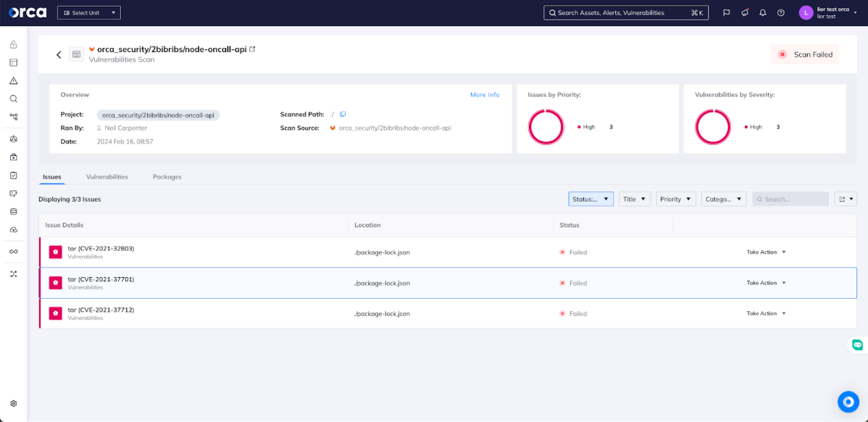The height and width of the screenshot is (422, 868).
Task: Open the certificate report icon in sidebar
Action: [x=13, y=194]
